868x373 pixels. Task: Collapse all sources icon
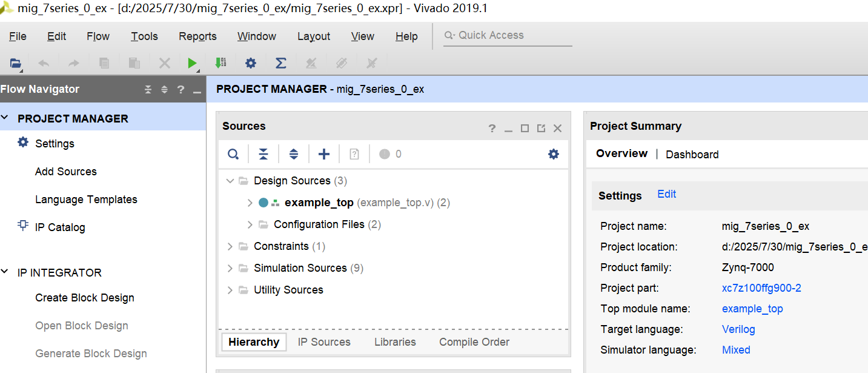(263, 154)
